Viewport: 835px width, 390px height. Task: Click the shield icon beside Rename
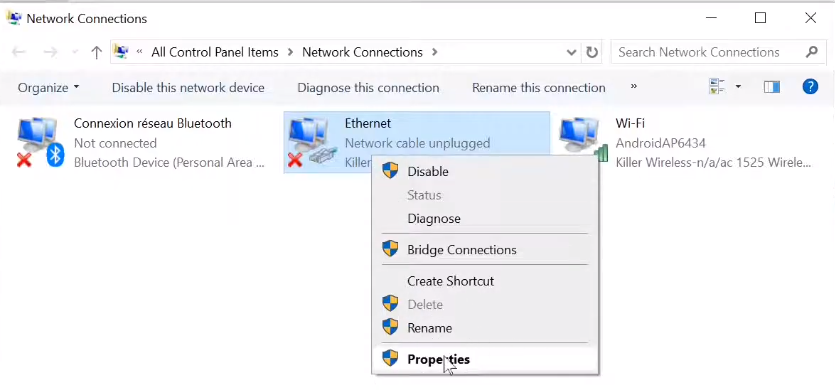[x=390, y=327]
